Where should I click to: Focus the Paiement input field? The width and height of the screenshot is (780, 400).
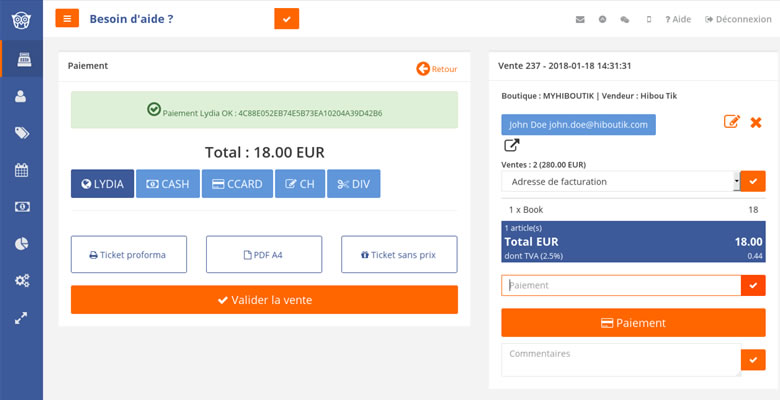pos(621,286)
